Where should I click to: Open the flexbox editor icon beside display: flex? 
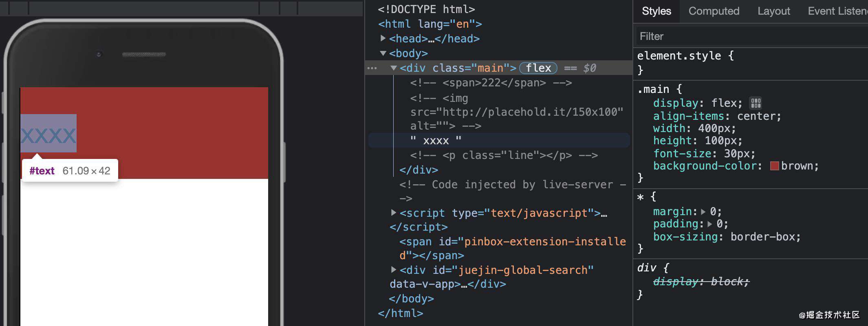756,103
